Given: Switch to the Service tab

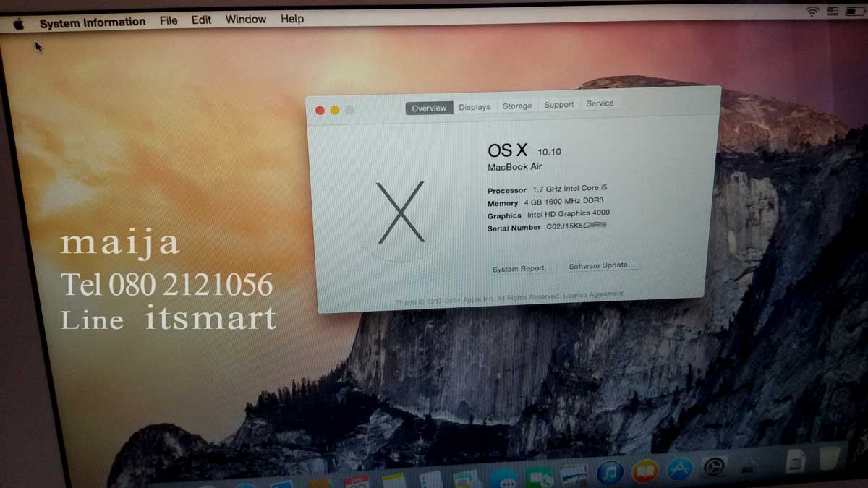Looking at the screenshot, I should (600, 103).
